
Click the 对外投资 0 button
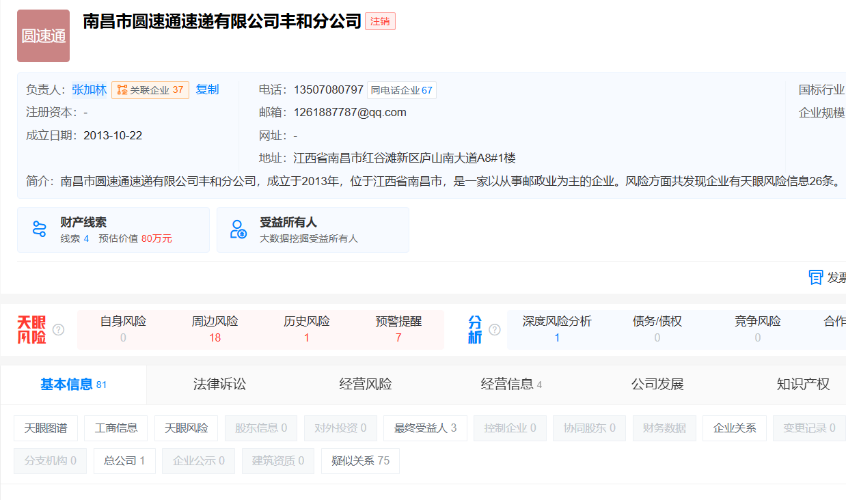tap(340, 428)
